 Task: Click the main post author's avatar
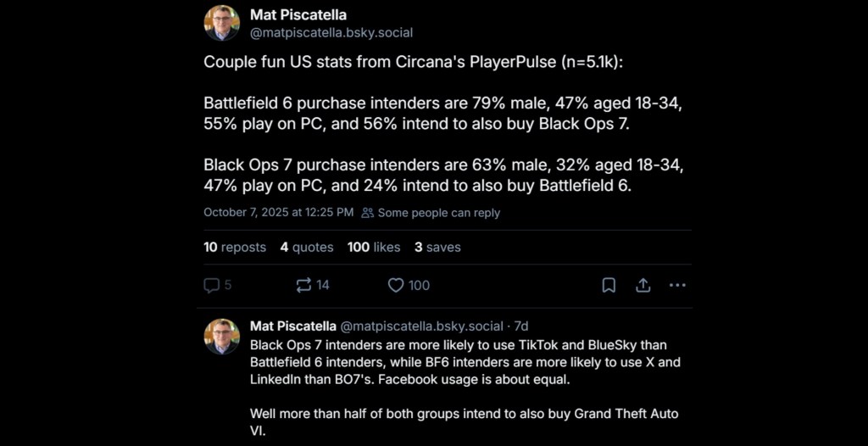pos(222,23)
